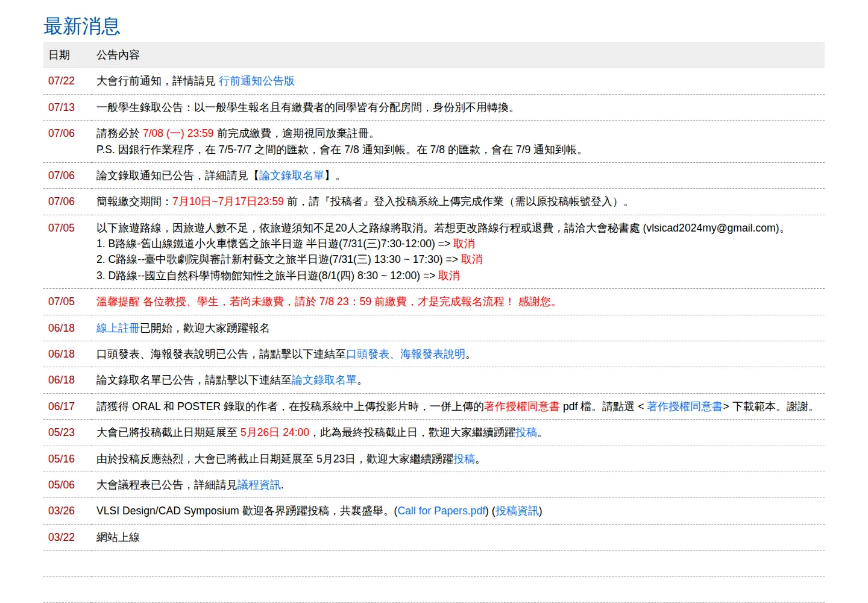868x603 pixels.
Task: Click the red 5月26日 24:00 deadline text
Action: point(275,432)
